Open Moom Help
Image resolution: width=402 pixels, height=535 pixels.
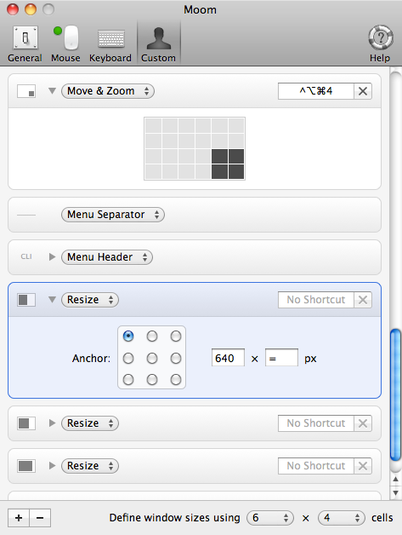pos(380,44)
